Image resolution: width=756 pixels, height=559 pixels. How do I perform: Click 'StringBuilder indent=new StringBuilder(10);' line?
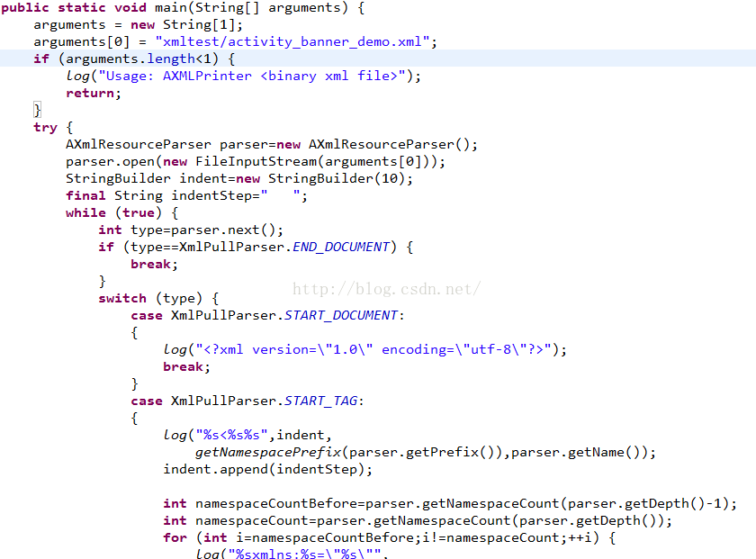point(239,179)
